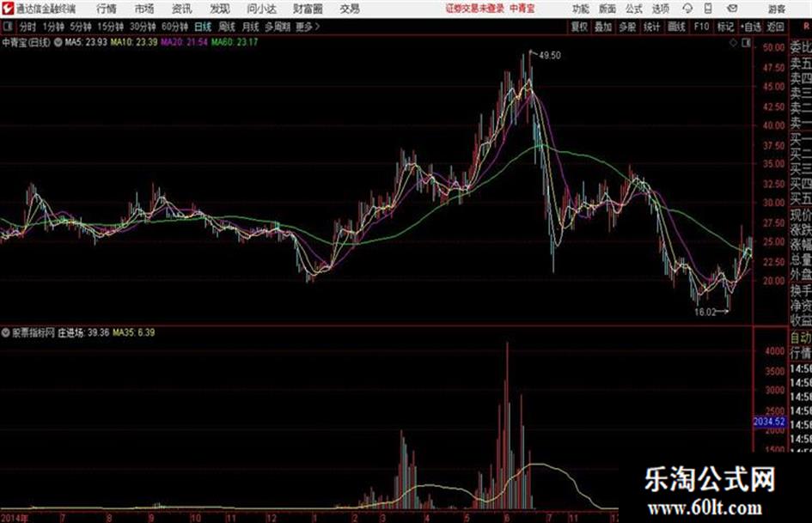Viewport: 812px width, 523px height.
Task: Click the 返回 back button
Action: [x=775, y=27]
